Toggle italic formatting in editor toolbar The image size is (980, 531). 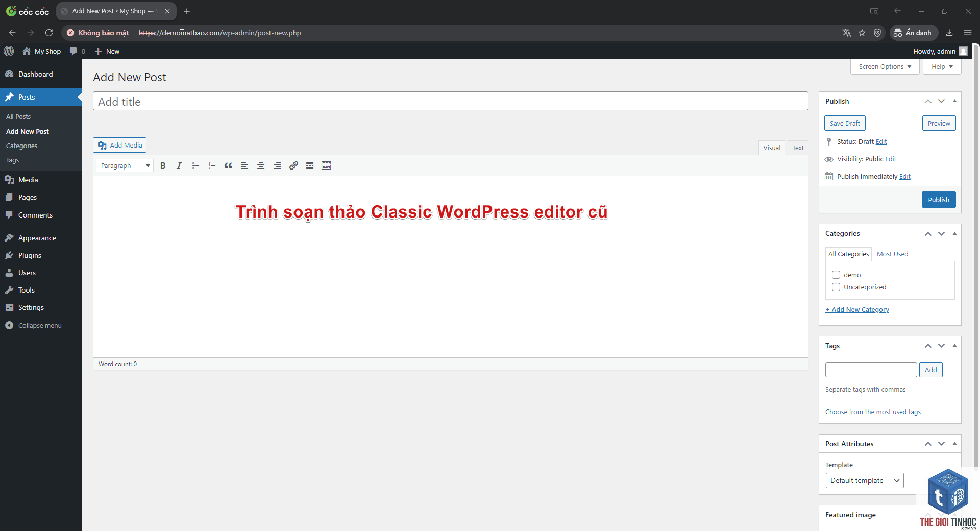[x=179, y=165]
